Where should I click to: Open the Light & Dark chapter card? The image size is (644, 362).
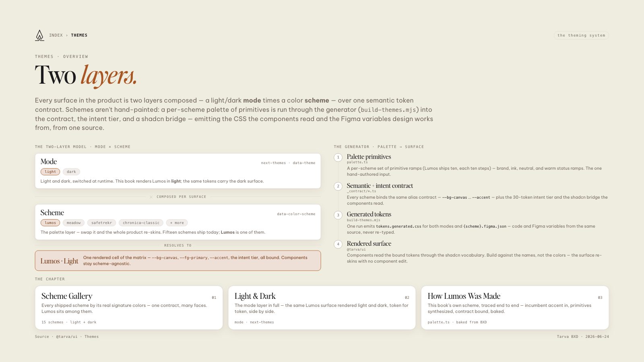pos(322,308)
